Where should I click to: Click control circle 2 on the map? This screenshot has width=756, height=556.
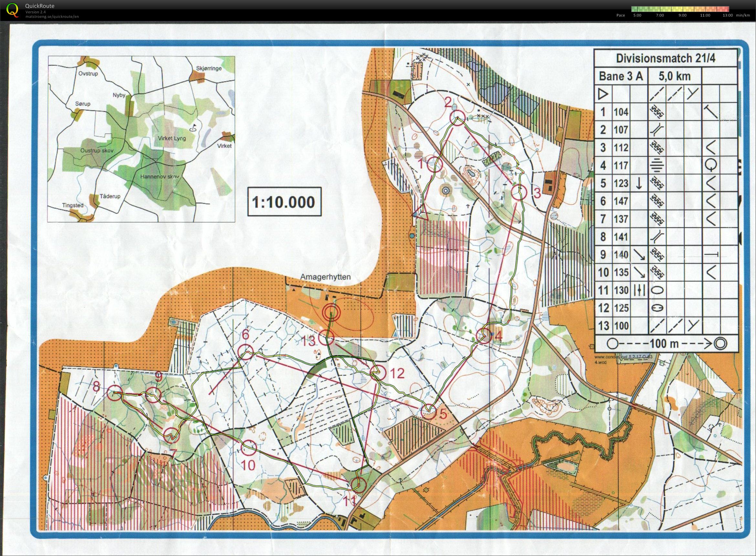pyautogui.click(x=457, y=118)
